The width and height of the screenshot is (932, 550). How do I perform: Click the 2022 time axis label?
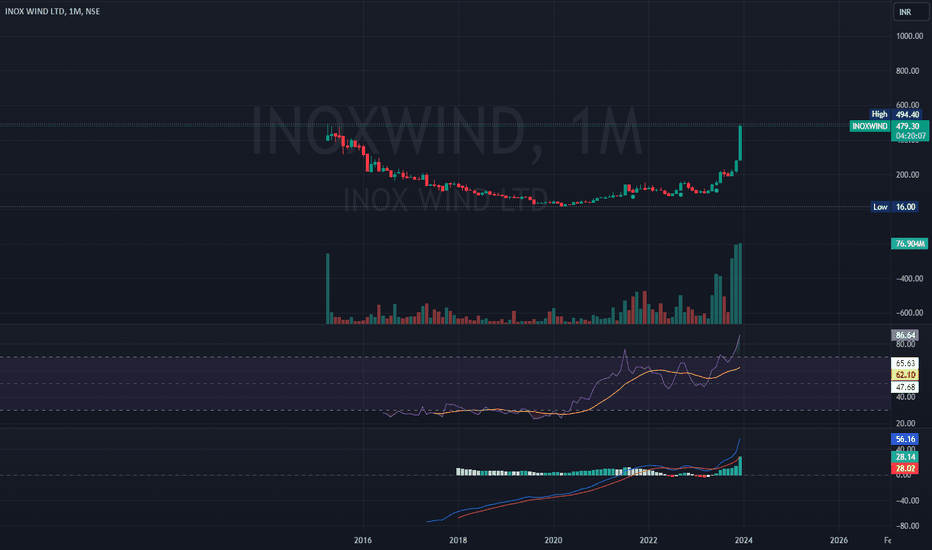[648, 540]
